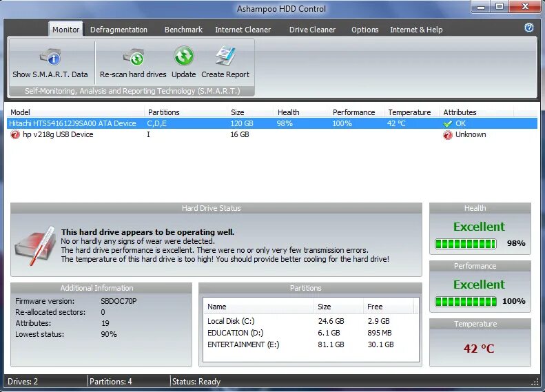Viewport: 545px width, 392px height.
Task: Select the ENTERTAINMENT (E:) partition row
Action: pos(311,344)
